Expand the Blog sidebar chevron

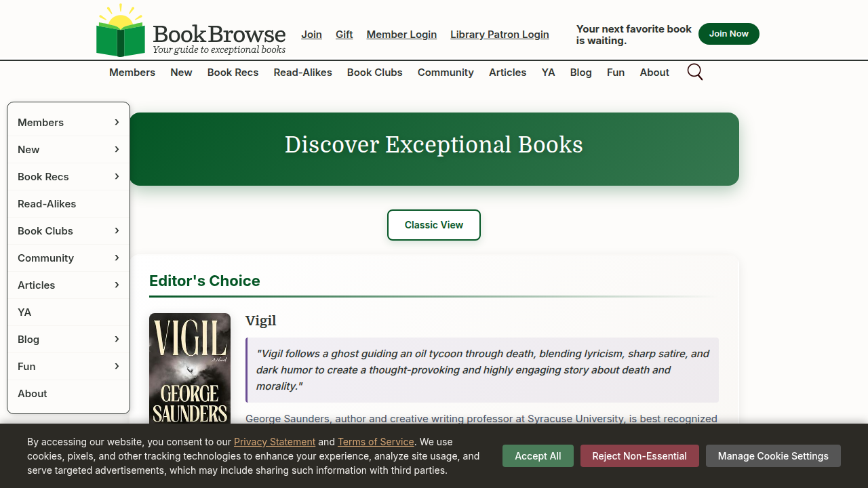pos(117,339)
